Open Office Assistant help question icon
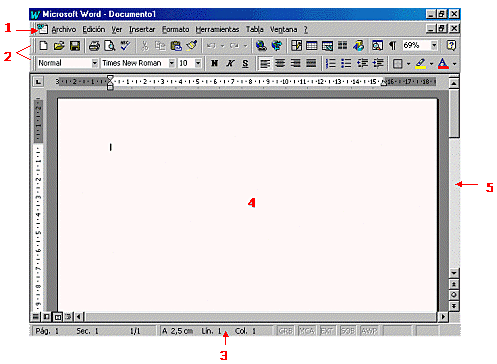Viewport: 497px width, 364px height. [x=451, y=46]
